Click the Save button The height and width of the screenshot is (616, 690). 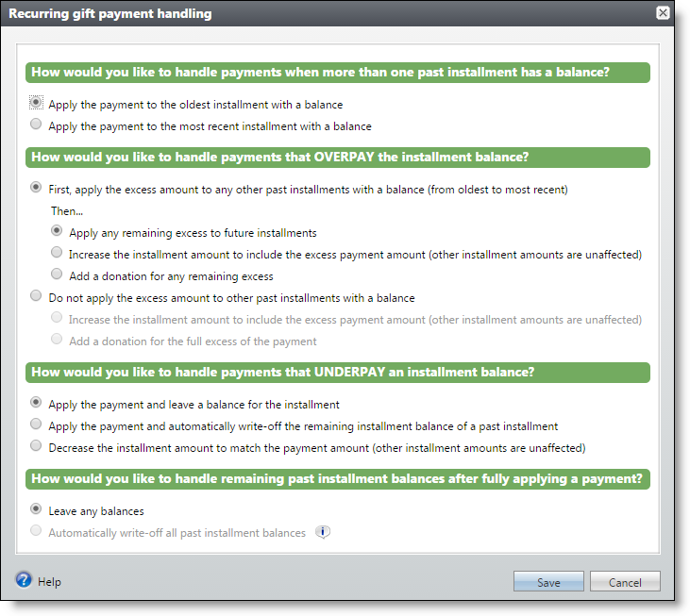548,582
